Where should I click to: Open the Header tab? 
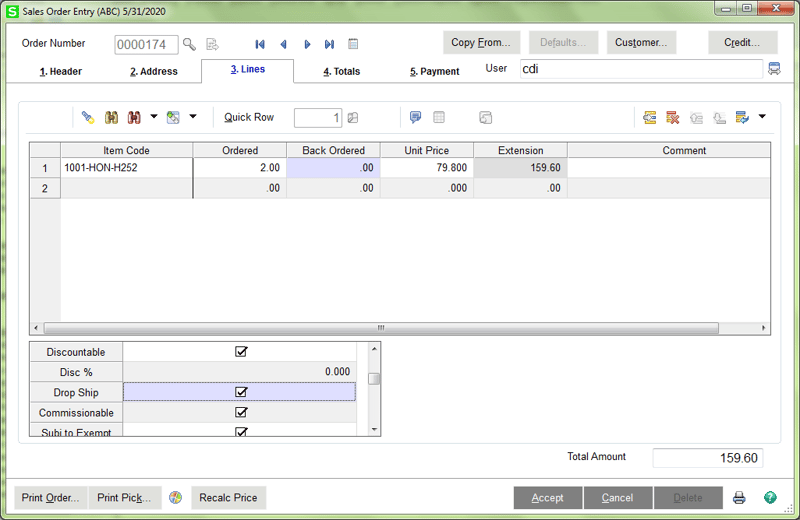click(x=61, y=71)
